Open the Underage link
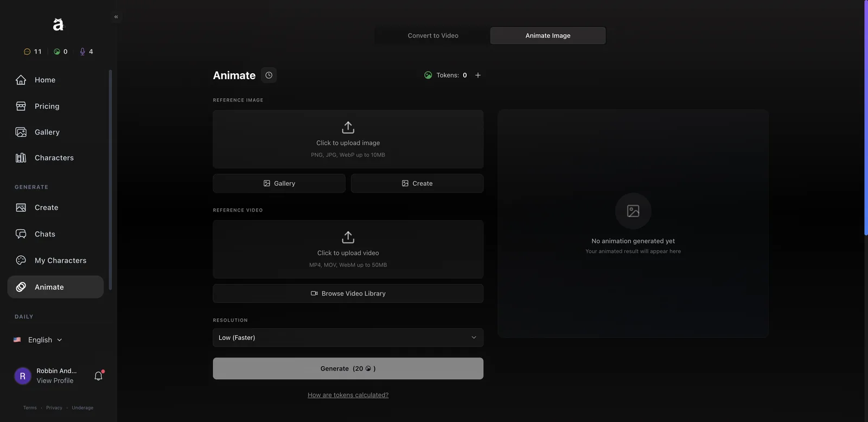The image size is (868, 422). 82,408
